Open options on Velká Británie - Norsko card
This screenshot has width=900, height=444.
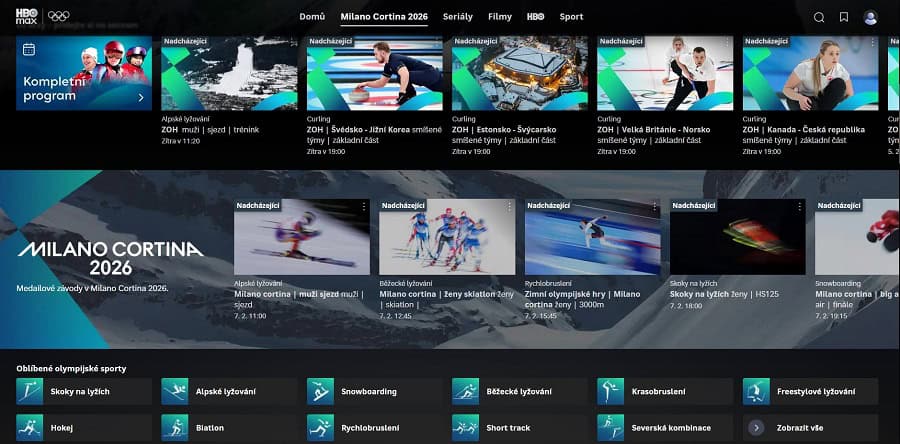(727, 42)
